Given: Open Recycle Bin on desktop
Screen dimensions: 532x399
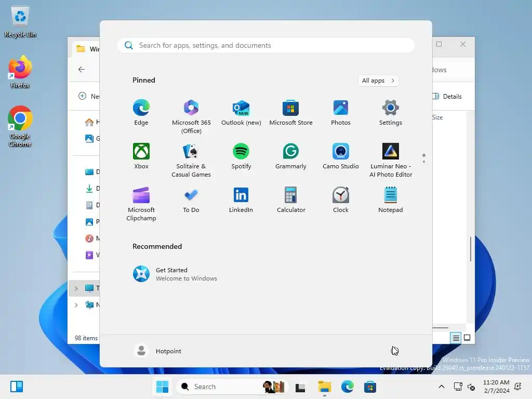Looking at the screenshot, I should tap(20, 21).
